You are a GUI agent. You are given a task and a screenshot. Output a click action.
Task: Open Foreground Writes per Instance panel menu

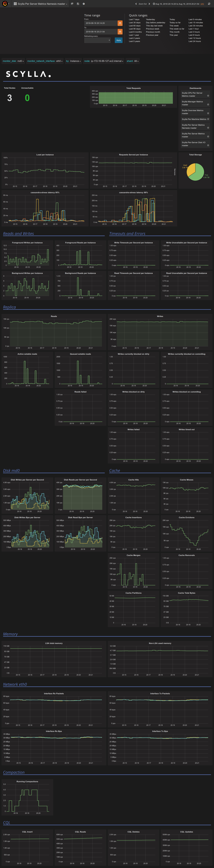(x=27, y=243)
